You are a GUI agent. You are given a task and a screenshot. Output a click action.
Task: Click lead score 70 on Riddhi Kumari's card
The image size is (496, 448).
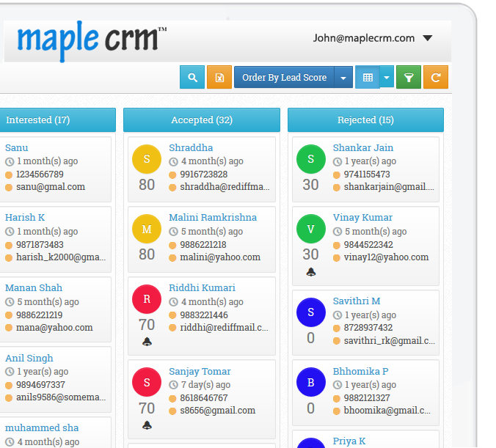147,325
